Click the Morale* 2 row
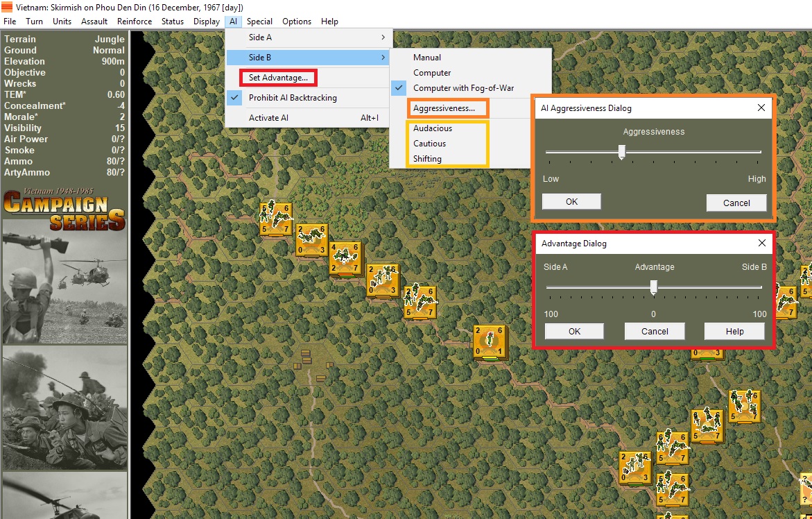Viewport: 812px width, 519px height. coord(64,117)
